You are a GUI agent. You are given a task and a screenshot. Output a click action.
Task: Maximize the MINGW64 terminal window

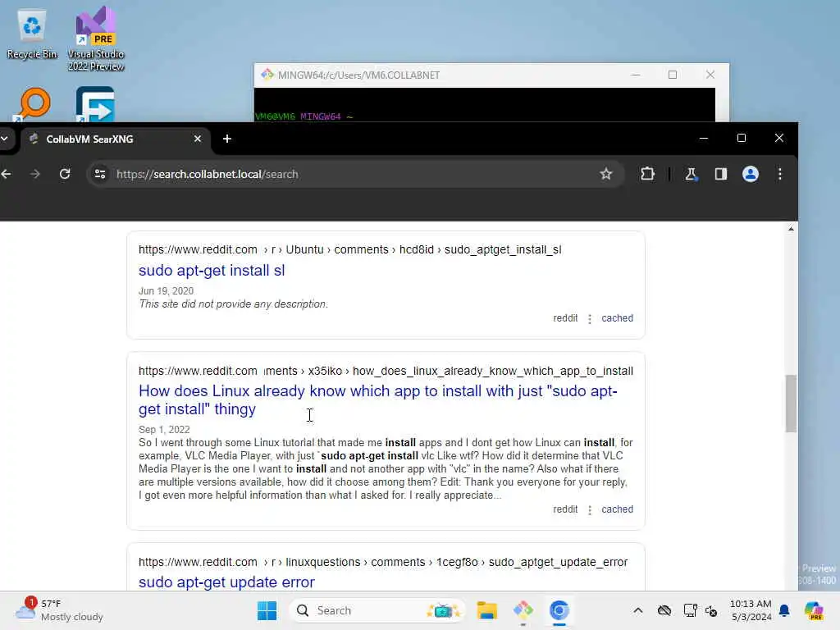tap(673, 75)
